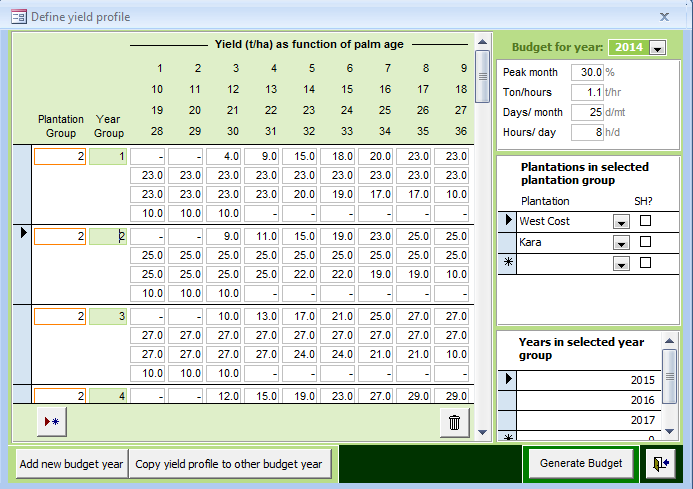
Task: Toggle SH checkbox for Kara
Action: tap(645, 241)
